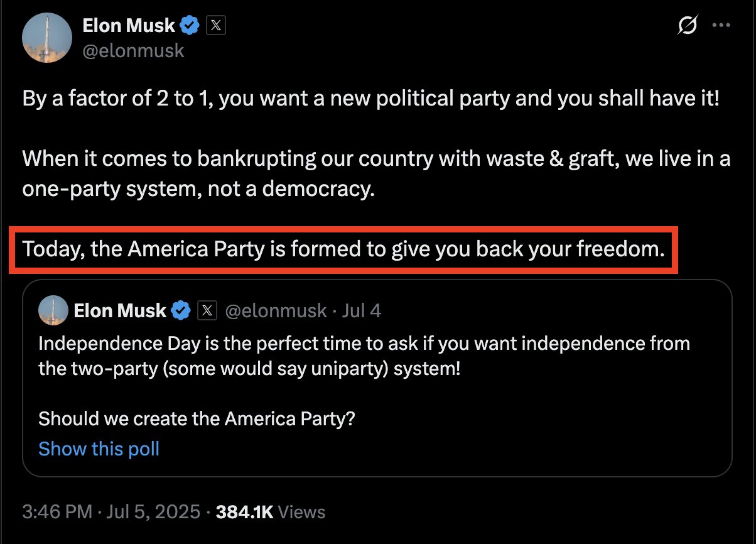The width and height of the screenshot is (756, 544).
Task: Click the 384.1K Views count
Action: pyautogui.click(x=271, y=511)
